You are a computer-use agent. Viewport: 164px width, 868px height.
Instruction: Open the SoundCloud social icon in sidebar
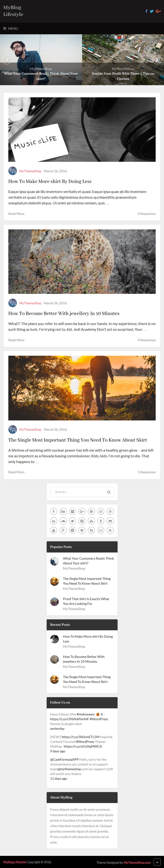tap(63, 521)
